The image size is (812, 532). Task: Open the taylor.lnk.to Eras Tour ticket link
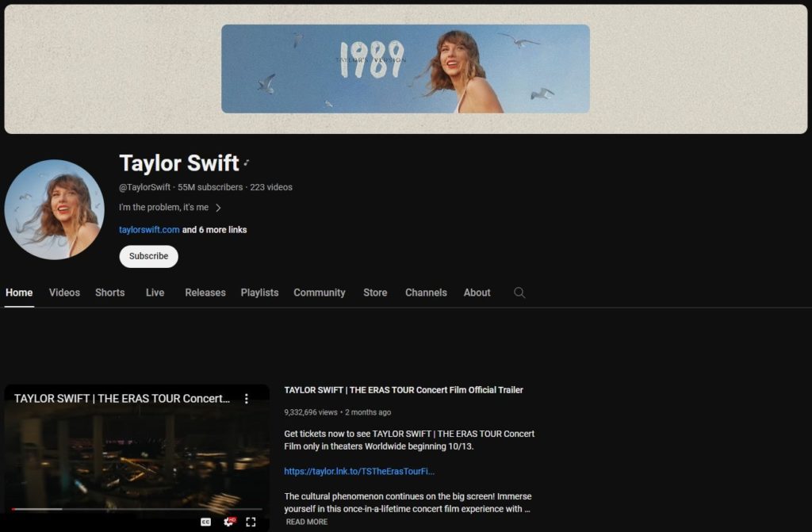tap(359, 471)
